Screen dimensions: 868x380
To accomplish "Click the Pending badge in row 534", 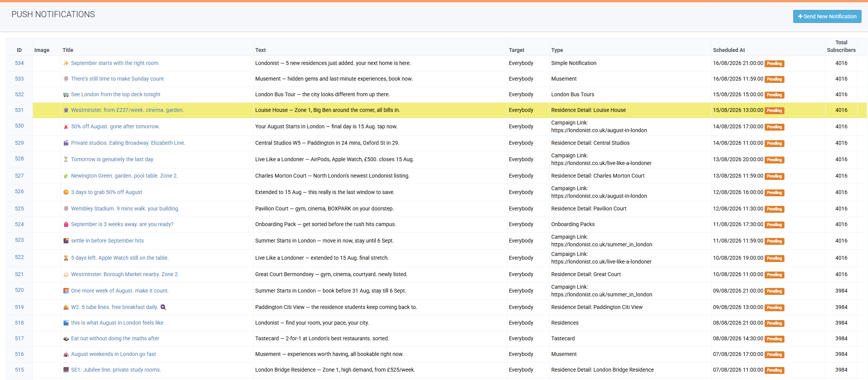I will pyautogui.click(x=774, y=64).
